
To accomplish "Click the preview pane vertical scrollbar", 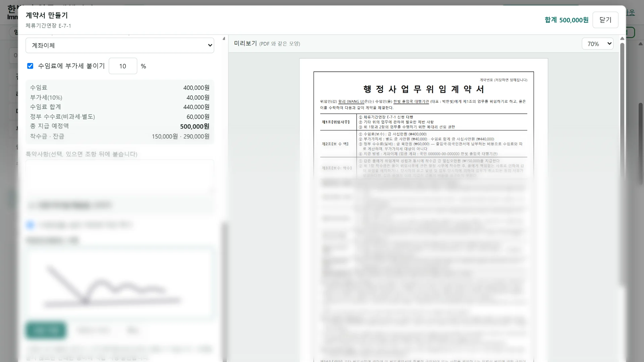I will [x=622, y=164].
